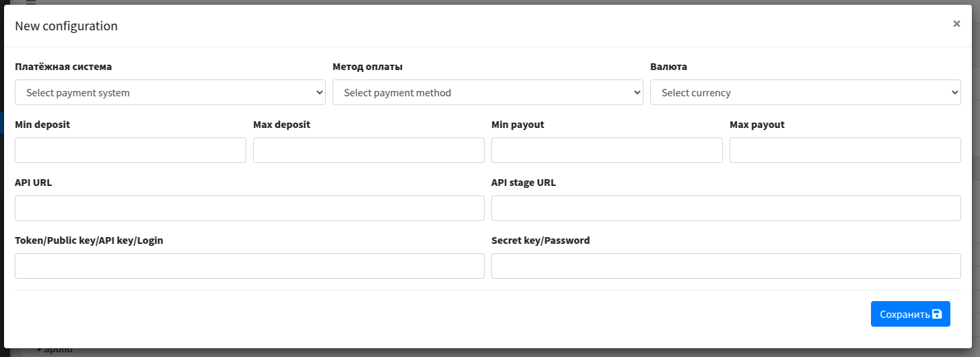Expand the Select payment method dropdown
Screen dimensions: 980x357
pyautogui.click(x=487, y=93)
